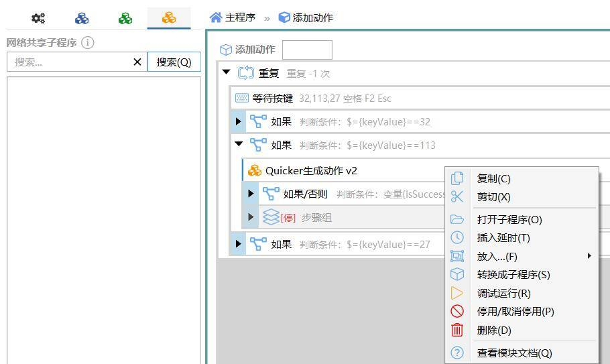Choose 打开子程序(O) menu entry
This screenshot has width=610, height=364.
pyautogui.click(x=522, y=219)
